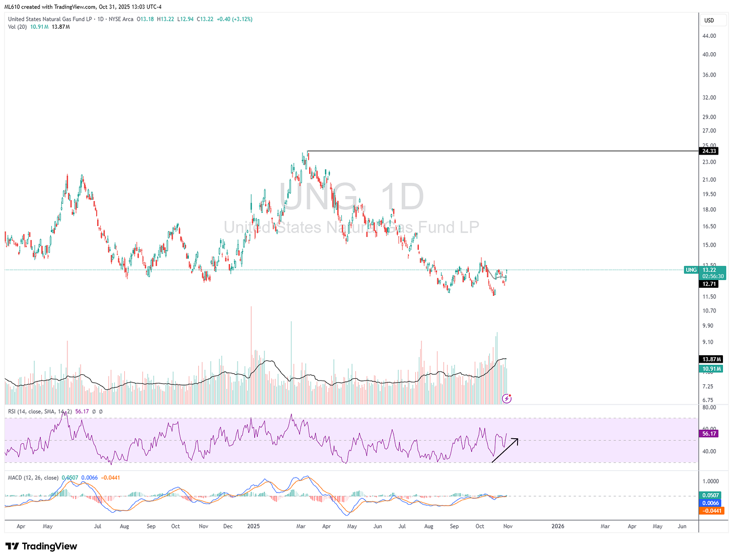Click the 16.50 price axis label
The height and width of the screenshot is (560, 733).
click(x=709, y=226)
